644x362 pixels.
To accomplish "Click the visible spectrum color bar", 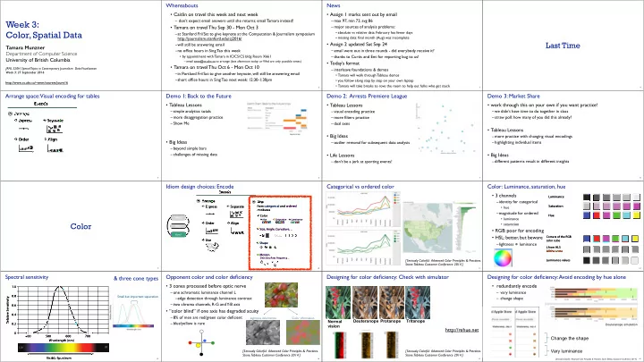I will 64,348.
